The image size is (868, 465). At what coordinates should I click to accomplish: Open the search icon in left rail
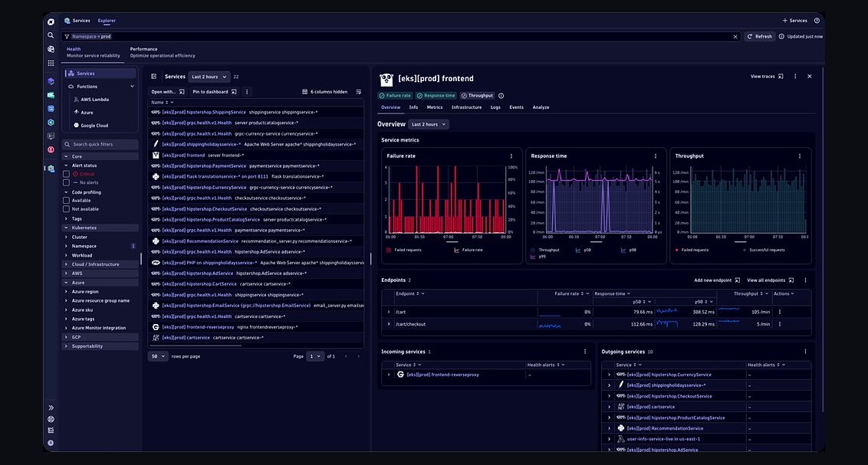[51, 35]
